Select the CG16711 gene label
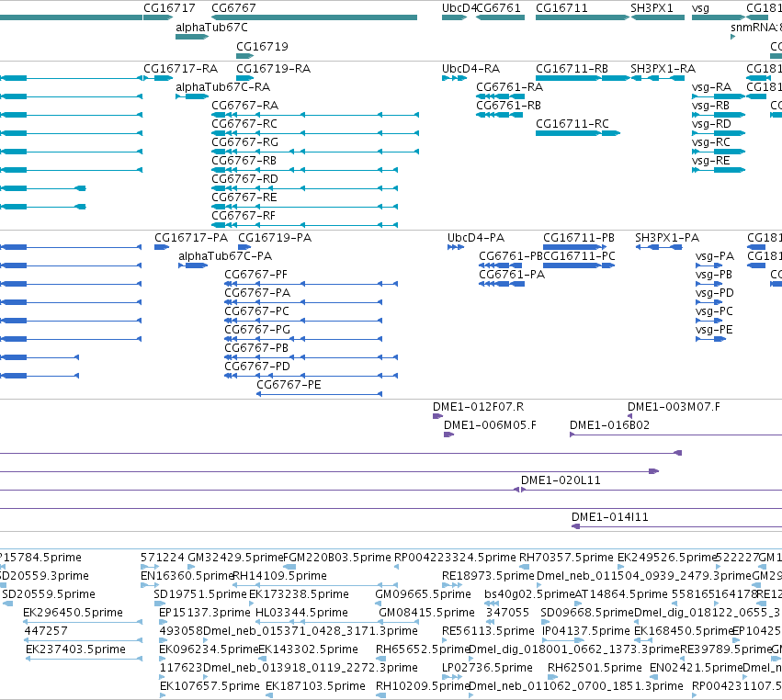The height and width of the screenshot is (700, 782). click(x=561, y=8)
